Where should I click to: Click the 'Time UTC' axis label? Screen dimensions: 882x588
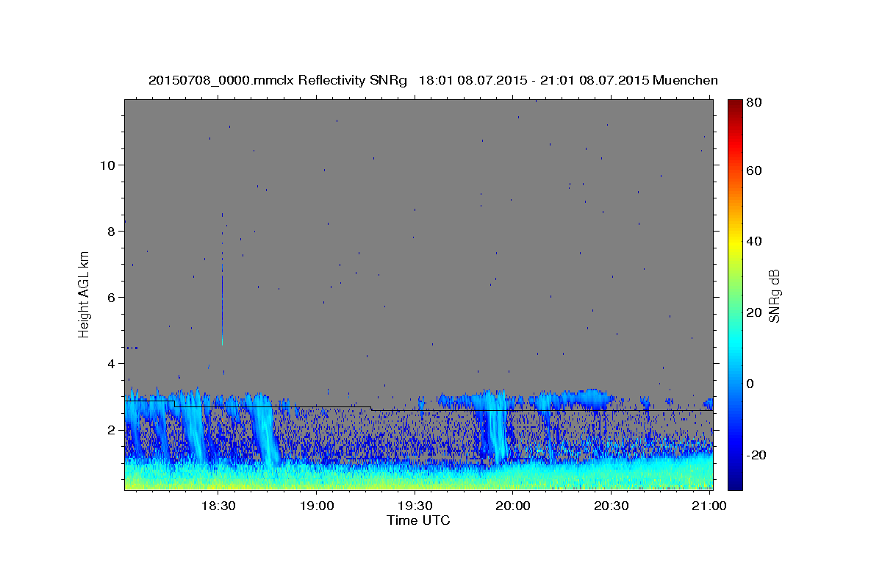point(418,520)
